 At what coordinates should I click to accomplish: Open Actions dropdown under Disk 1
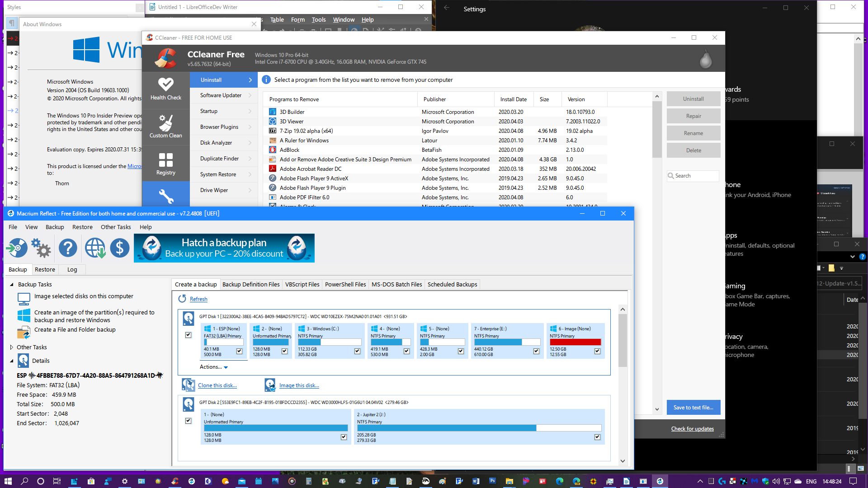(214, 367)
